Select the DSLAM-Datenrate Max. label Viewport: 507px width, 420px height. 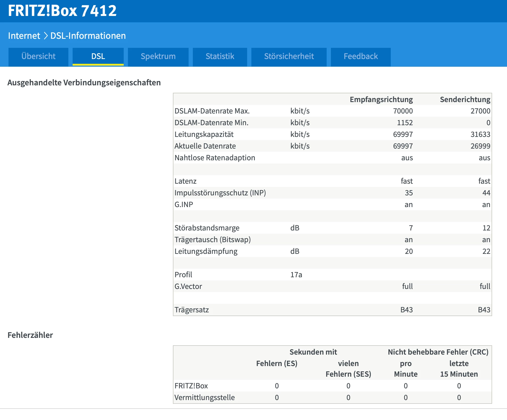click(212, 111)
